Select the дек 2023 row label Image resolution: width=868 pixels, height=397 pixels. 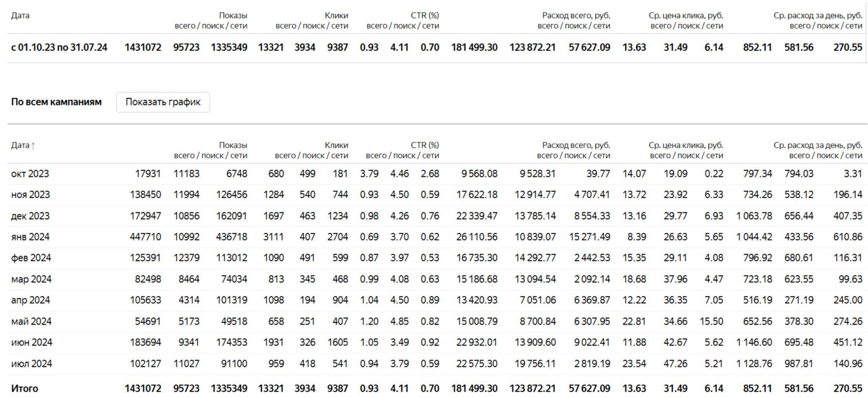[x=31, y=216]
